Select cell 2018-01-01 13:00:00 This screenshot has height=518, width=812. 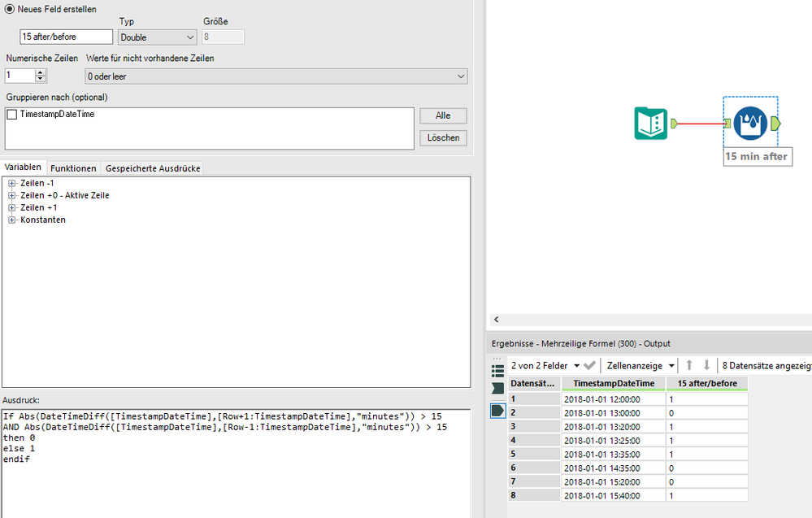[614, 413]
